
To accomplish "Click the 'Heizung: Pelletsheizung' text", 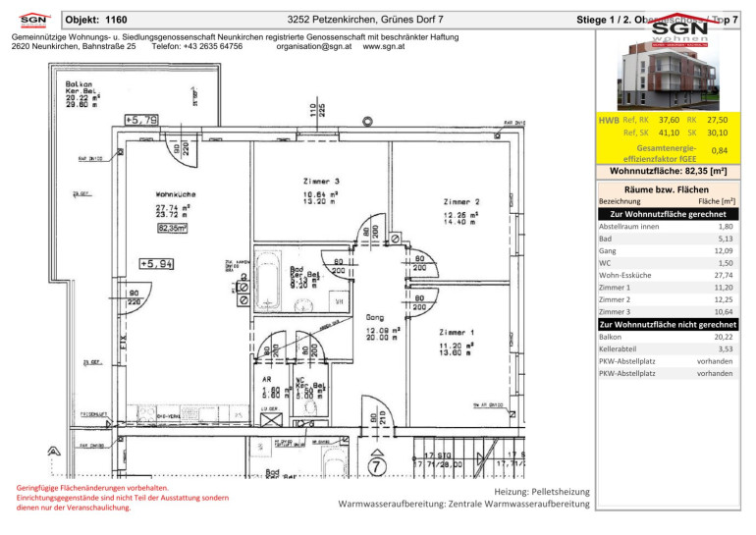I will tap(542, 492).
